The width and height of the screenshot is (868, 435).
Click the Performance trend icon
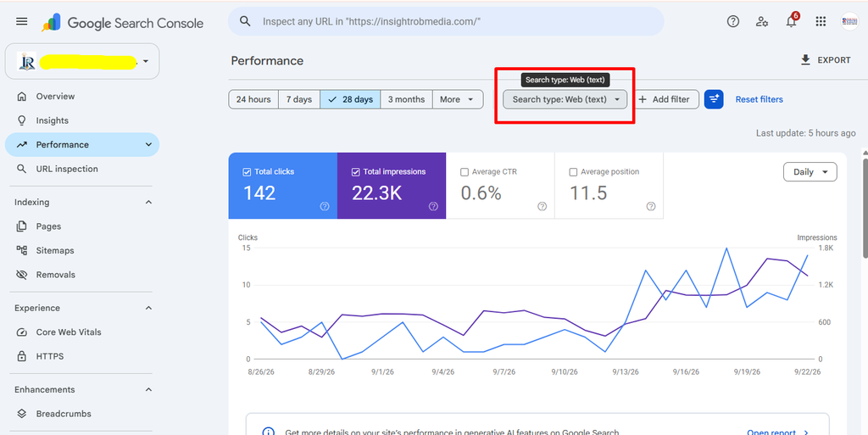(21, 144)
